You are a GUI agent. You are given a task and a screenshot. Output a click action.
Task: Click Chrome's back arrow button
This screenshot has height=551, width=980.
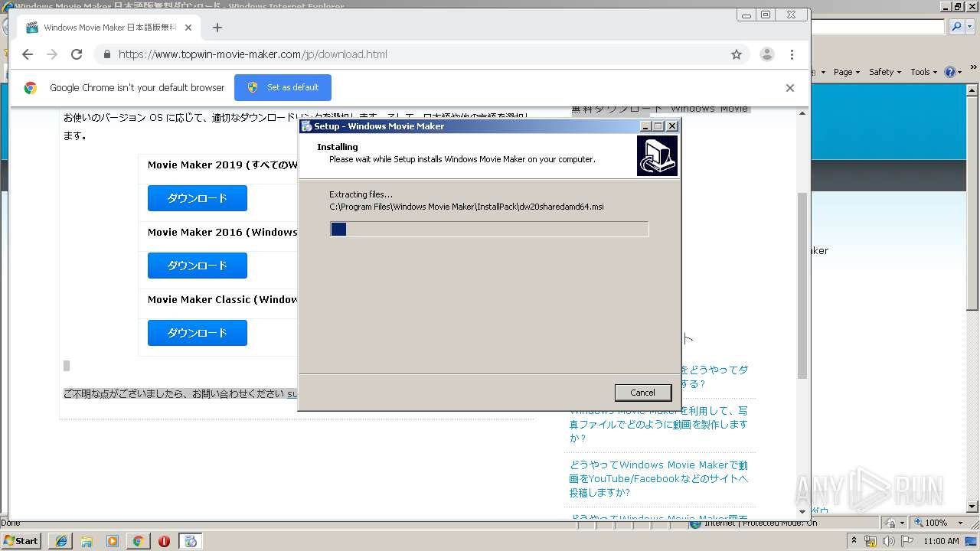(x=28, y=54)
